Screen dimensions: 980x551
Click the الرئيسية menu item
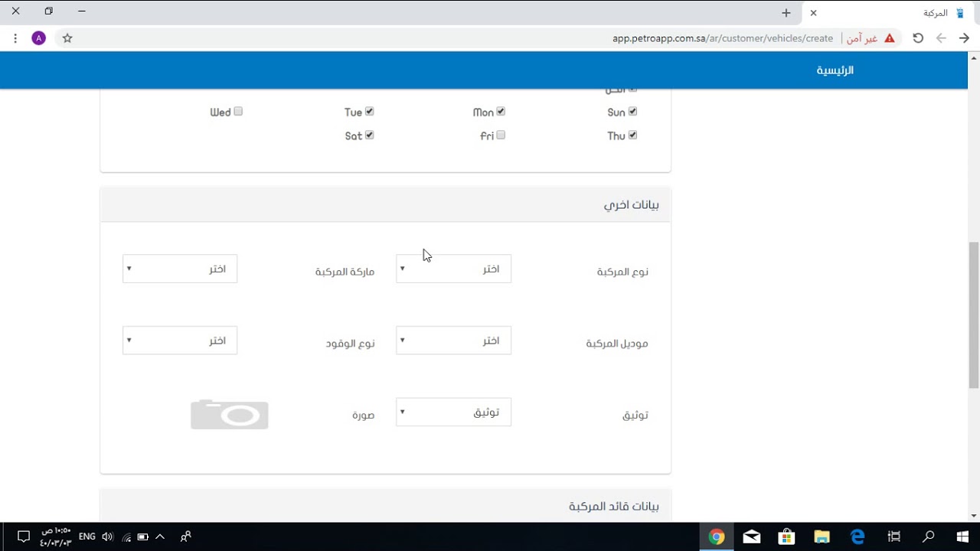pos(835,70)
